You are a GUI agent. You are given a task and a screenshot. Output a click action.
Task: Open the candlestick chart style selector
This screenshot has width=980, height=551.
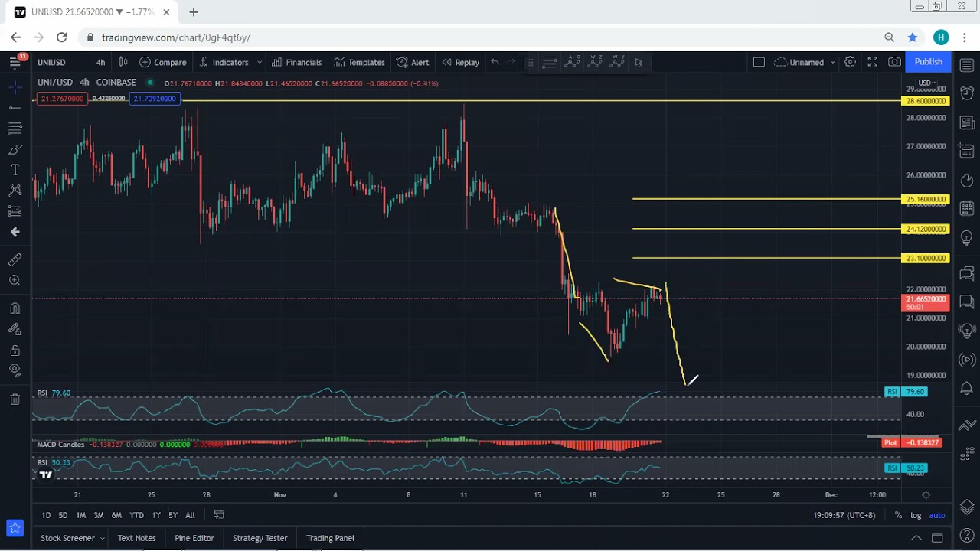[x=122, y=62]
